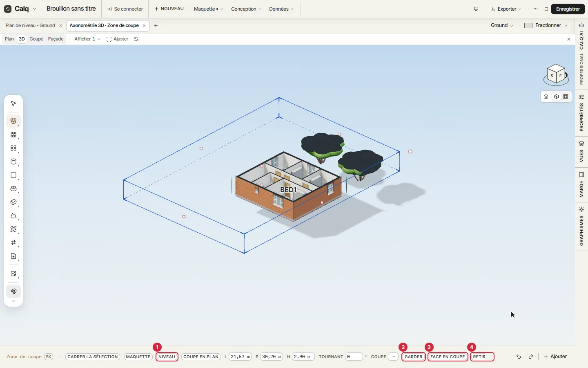Activate the terrain mountain tool
The width and height of the screenshot is (588, 368).
click(x=13, y=215)
